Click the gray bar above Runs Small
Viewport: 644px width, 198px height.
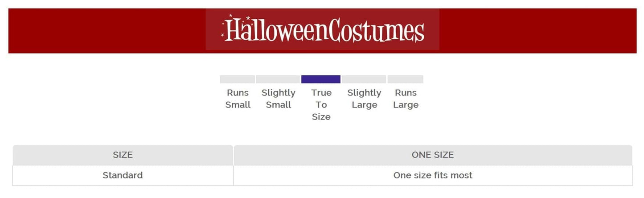pyautogui.click(x=238, y=79)
